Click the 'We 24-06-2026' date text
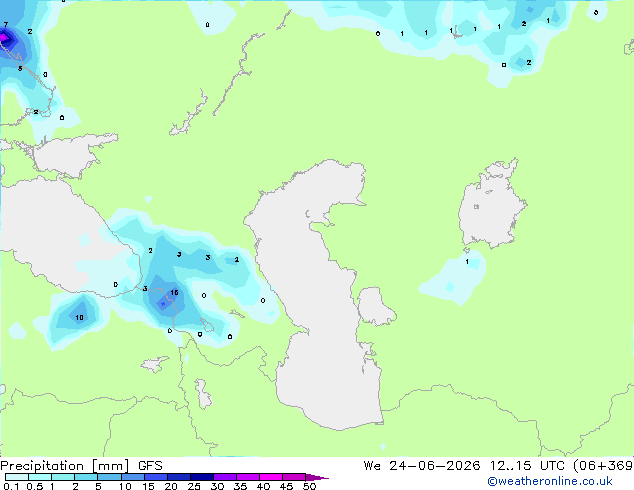634x490 pixels. click(x=422, y=466)
